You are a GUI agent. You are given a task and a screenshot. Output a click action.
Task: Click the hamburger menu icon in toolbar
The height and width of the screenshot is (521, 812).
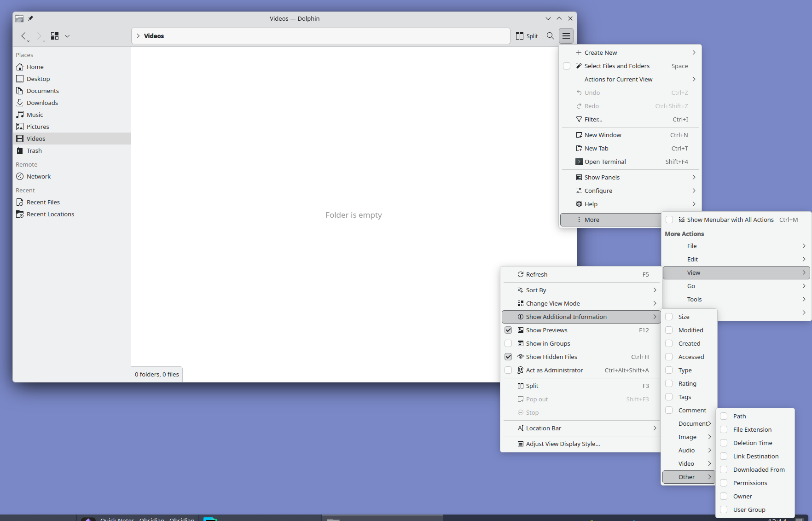(566, 36)
